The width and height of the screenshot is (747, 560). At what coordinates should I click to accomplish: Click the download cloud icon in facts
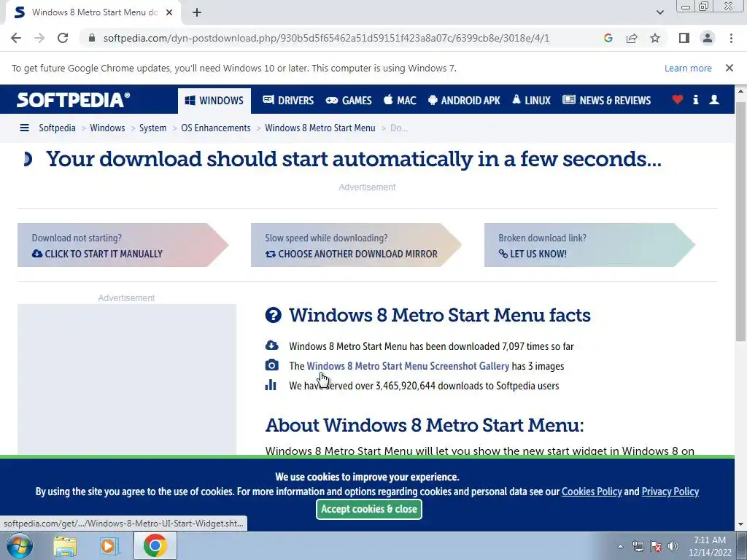[271, 345]
